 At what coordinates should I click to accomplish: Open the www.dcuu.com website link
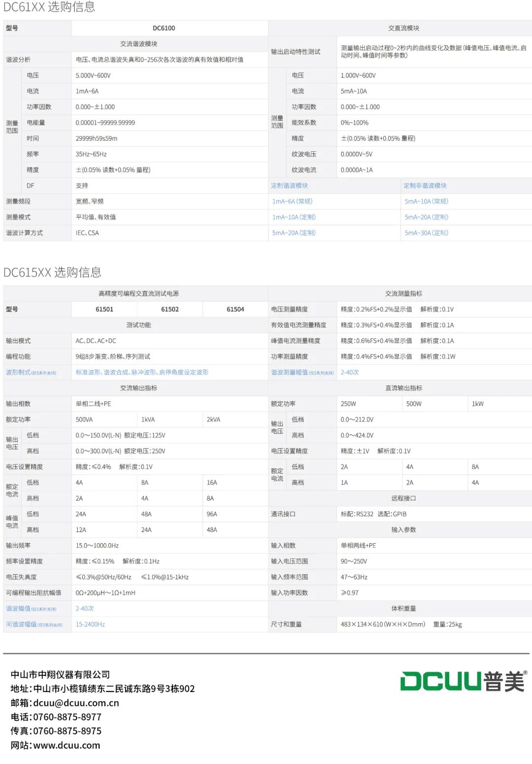click(66, 745)
